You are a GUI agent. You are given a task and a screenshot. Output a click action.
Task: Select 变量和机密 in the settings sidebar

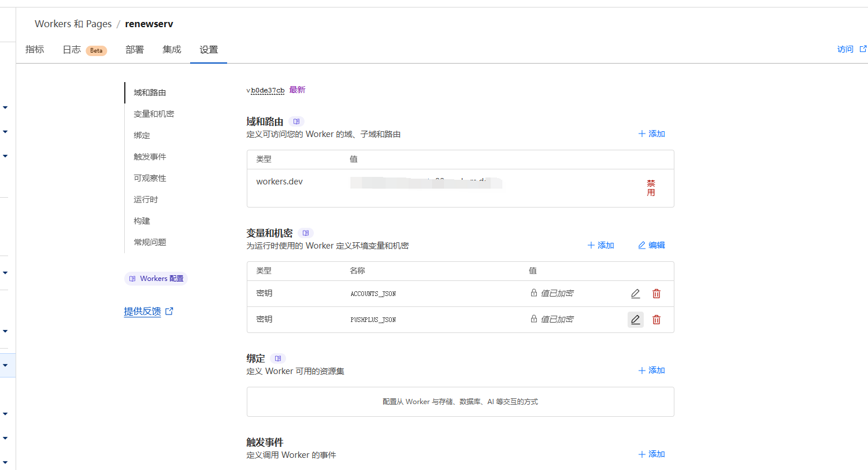[154, 114]
